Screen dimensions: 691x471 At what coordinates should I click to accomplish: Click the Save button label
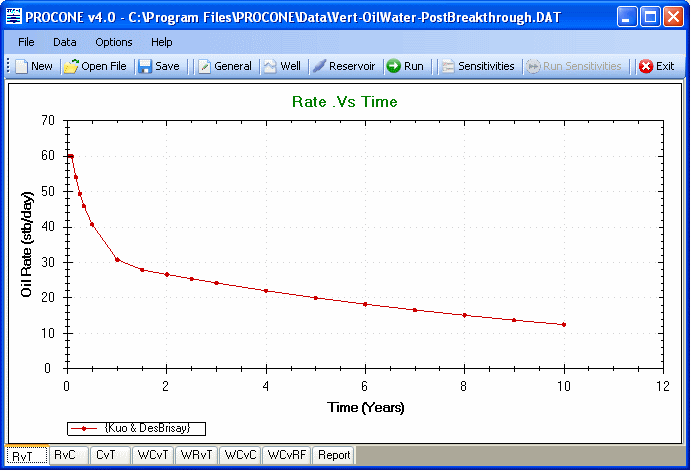pos(167,67)
